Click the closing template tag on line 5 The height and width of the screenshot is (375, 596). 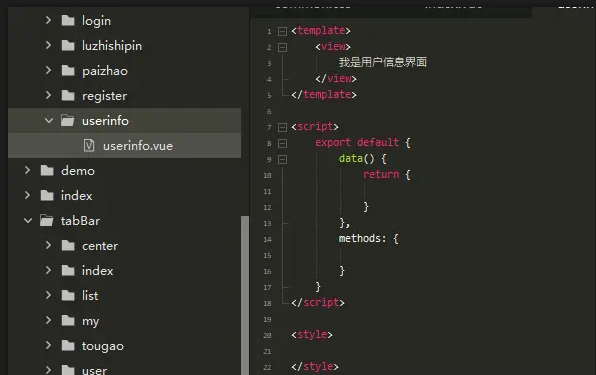pyautogui.click(x=324, y=94)
